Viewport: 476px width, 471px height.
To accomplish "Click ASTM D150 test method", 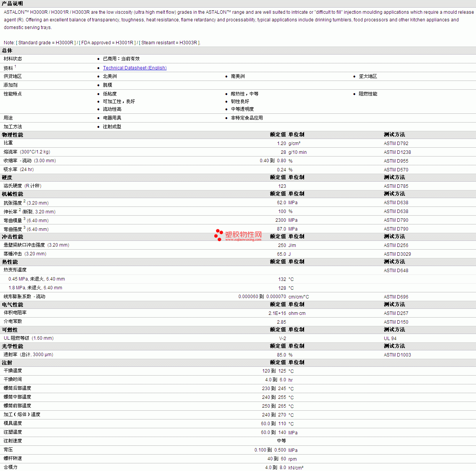I will pyautogui.click(x=396, y=322).
